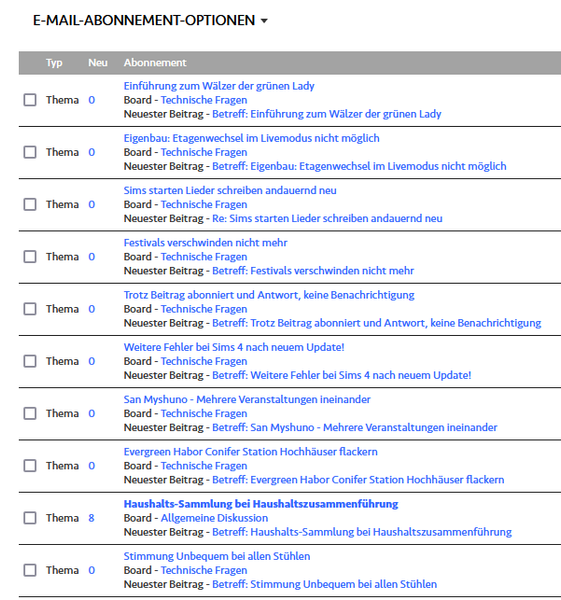Expand the E-Mail-Abonnement-Optionen dropdown arrow
This screenshot has width=561, height=600.
point(264,21)
